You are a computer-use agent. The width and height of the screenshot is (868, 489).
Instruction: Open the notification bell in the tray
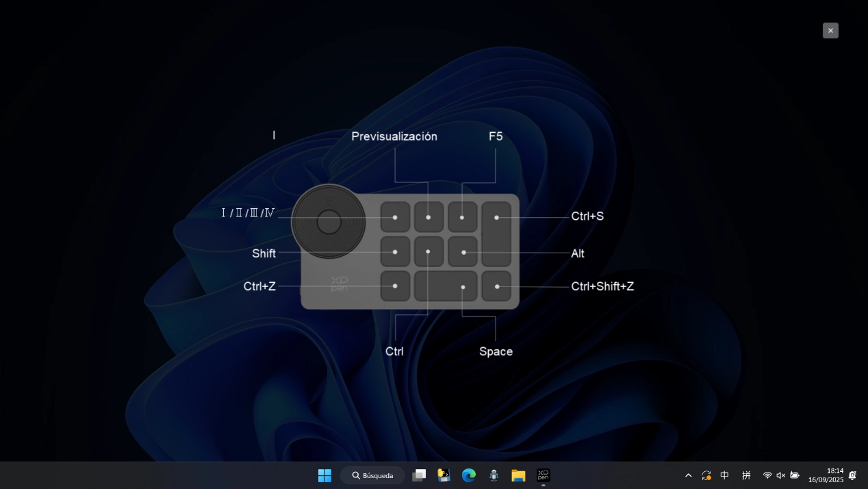pos(852,475)
